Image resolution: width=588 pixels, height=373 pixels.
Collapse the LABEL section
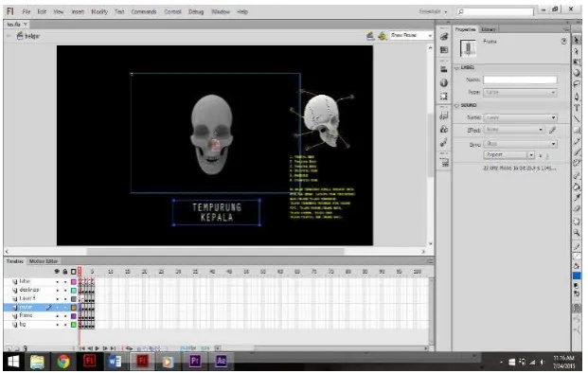pos(456,68)
